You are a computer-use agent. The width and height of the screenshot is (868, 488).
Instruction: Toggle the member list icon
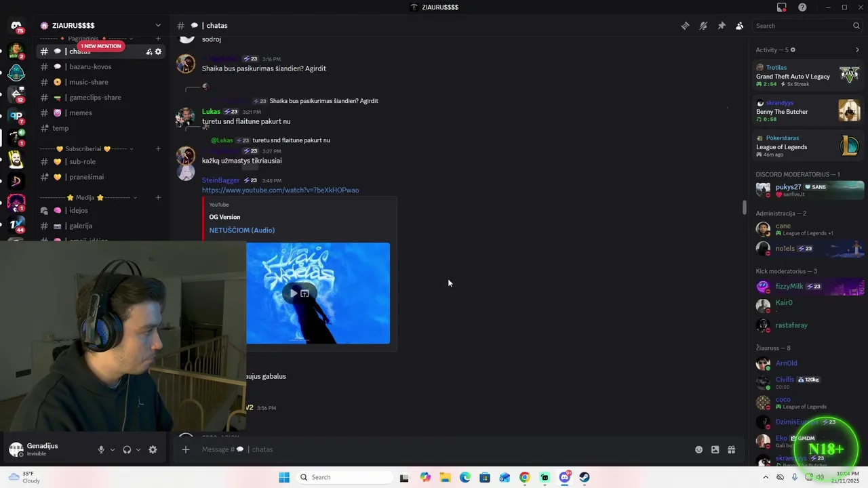point(740,26)
